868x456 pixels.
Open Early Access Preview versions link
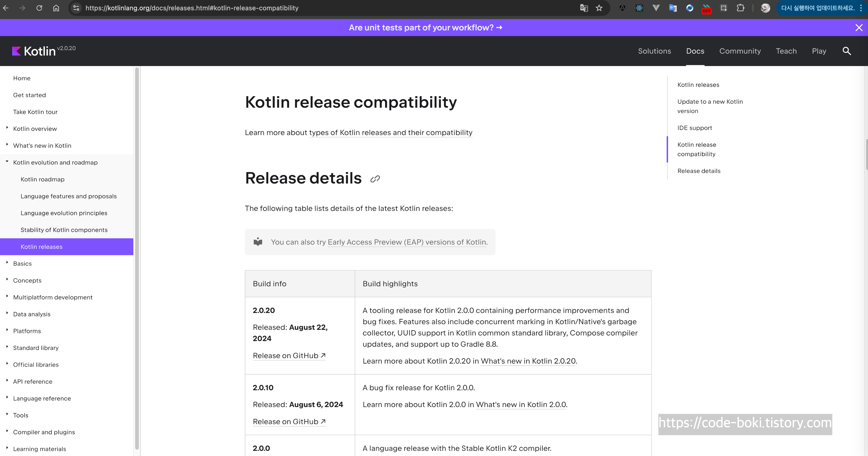[x=407, y=242]
